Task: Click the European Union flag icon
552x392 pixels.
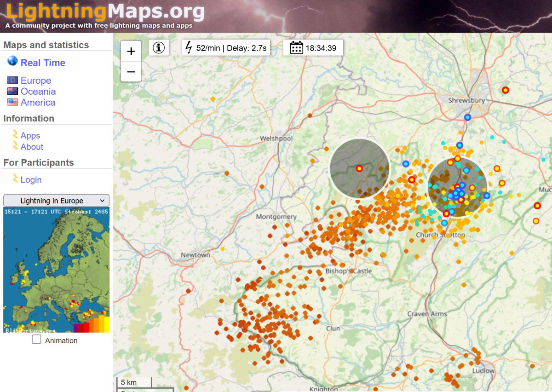Action: tap(12, 80)
